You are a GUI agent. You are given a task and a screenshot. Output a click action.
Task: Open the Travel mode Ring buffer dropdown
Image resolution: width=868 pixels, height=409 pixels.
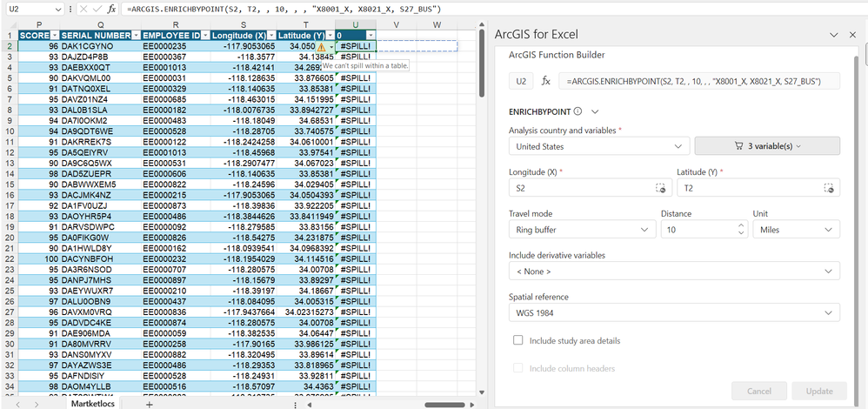[x=582, y=230]
